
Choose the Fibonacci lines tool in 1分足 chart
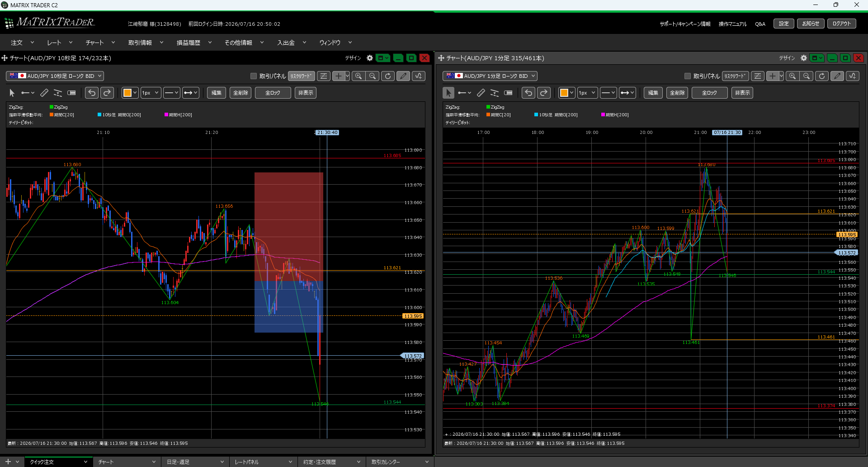click(x=495, y=93)
